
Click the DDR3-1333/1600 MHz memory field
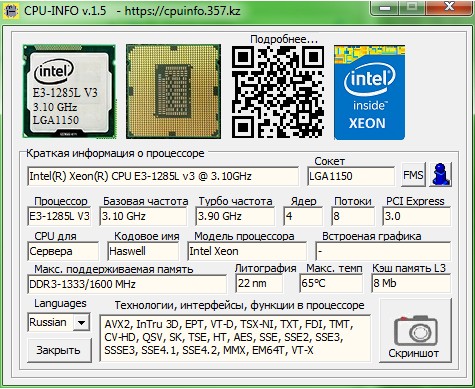coord(127,284)
